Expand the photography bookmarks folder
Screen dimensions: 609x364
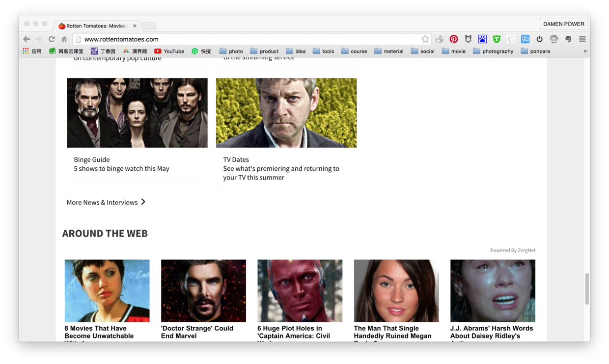pyautogui.click(x=493, y=51)
